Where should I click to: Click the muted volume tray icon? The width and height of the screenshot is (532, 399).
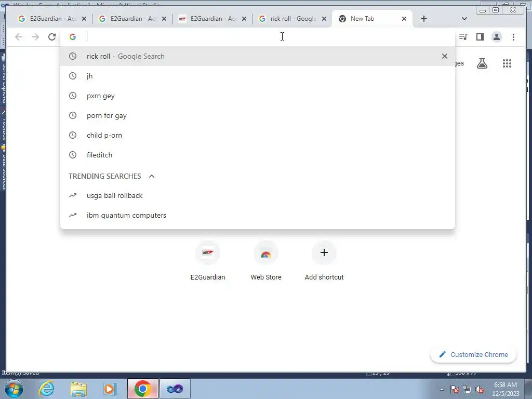[x=480, y=389]
